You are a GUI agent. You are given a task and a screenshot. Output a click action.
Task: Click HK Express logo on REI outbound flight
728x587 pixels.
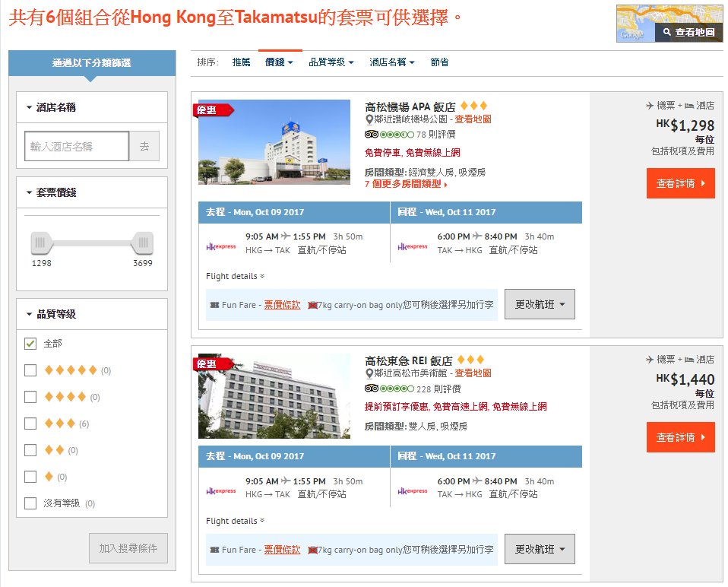pyautogui.click(x=221, y=491)
